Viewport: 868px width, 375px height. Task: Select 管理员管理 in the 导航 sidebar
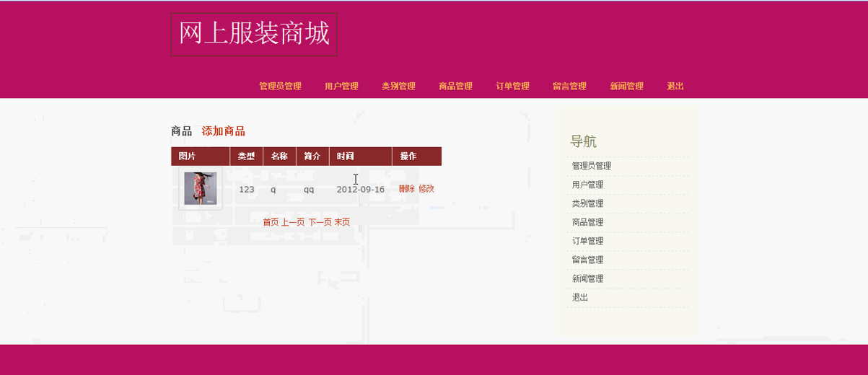click(x=592, y=166)
